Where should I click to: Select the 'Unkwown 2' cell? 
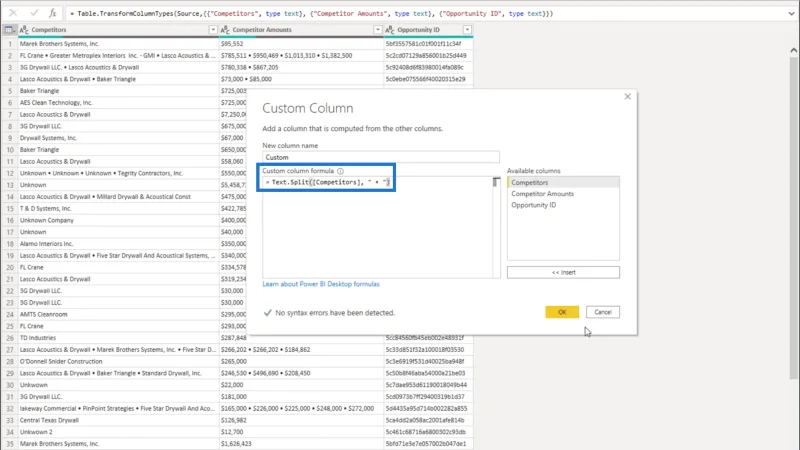coord(118,432)
